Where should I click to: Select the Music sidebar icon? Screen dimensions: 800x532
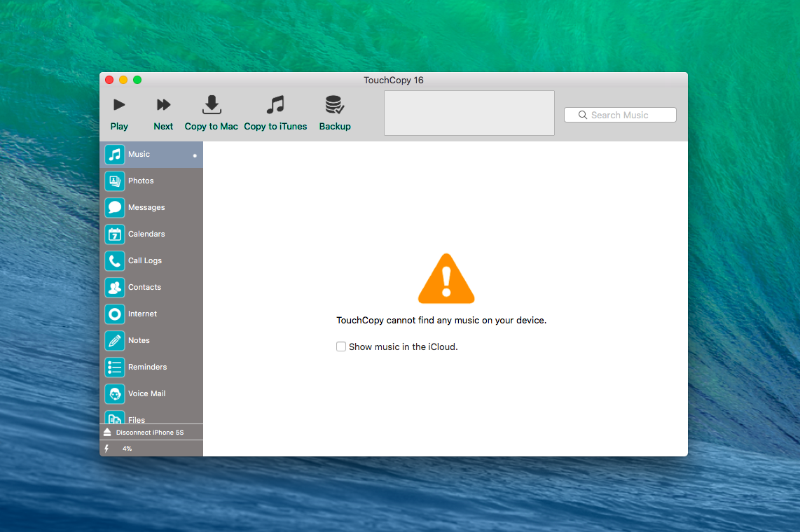[x=115, y=155]
